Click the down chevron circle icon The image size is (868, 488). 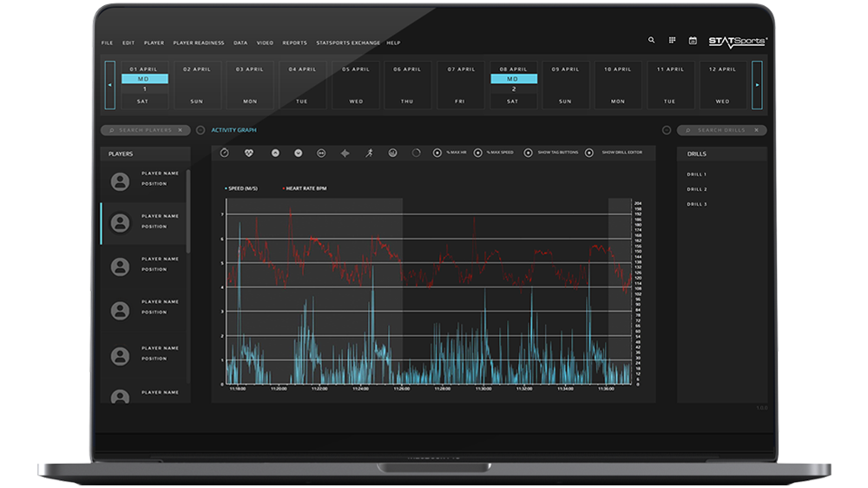pyautogui.click(x=299, y=153)
